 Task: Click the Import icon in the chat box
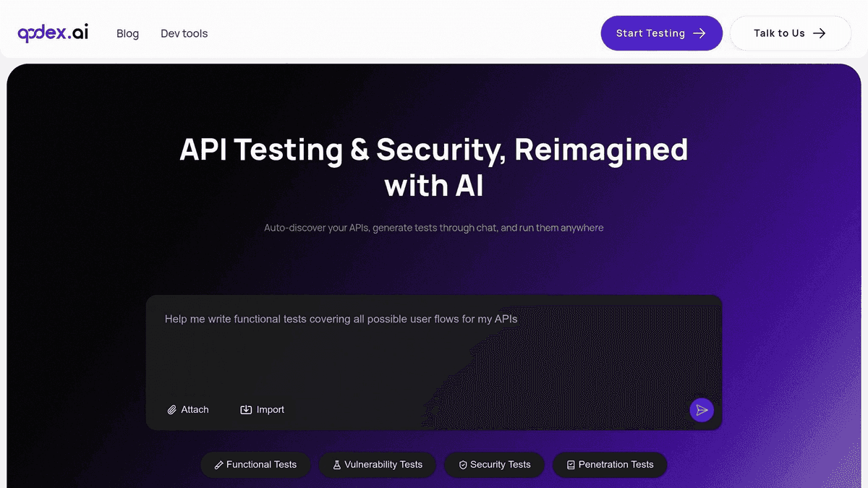pyautogui.click(x=246, y=409)
